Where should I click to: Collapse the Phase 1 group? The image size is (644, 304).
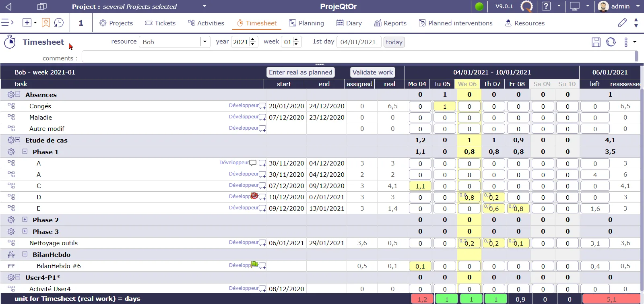25,151
